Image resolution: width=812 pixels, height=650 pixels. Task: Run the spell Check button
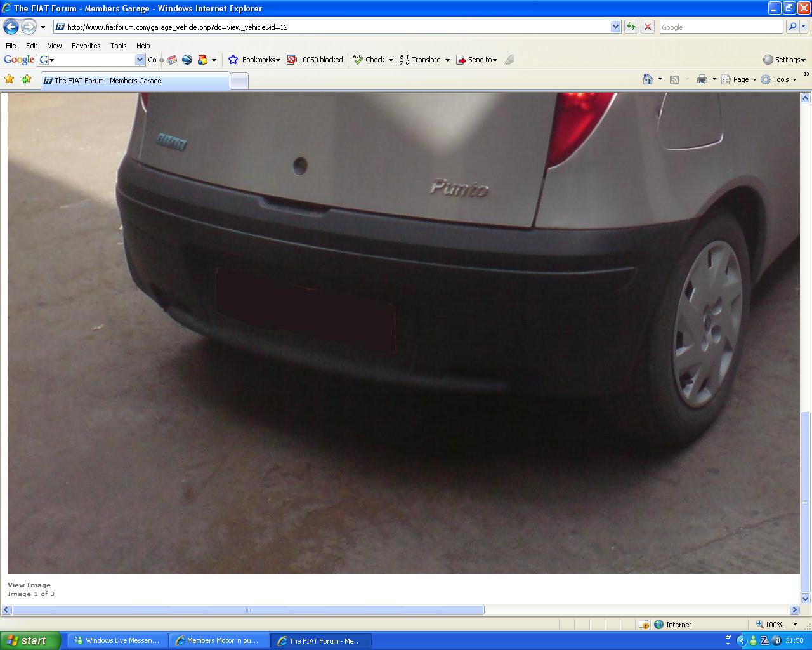tap(369, 60)
